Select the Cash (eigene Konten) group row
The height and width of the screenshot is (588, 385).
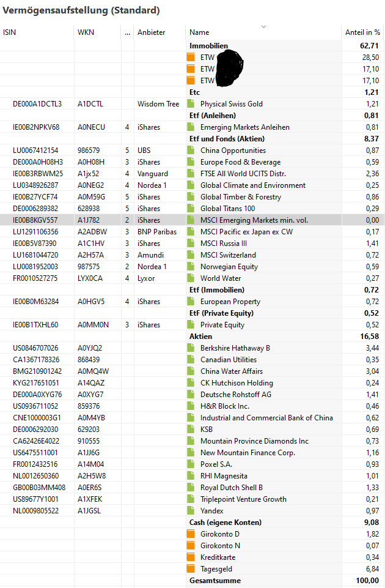click(225, 523)
